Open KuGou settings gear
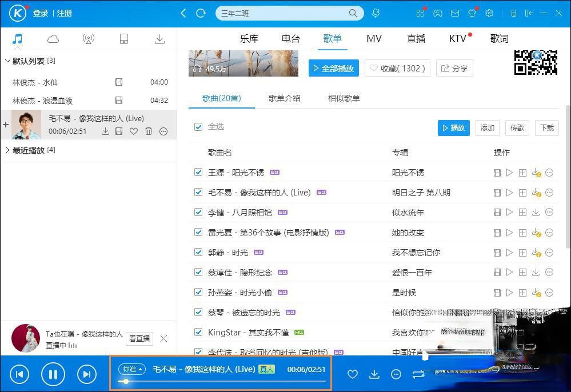Screen dimensions: 571x392 tap(489, 13)
